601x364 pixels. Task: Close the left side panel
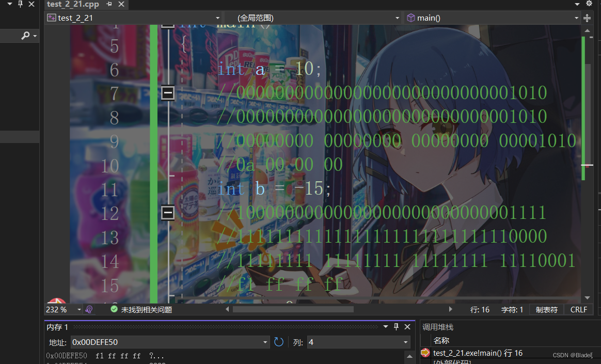click(32, 4)
